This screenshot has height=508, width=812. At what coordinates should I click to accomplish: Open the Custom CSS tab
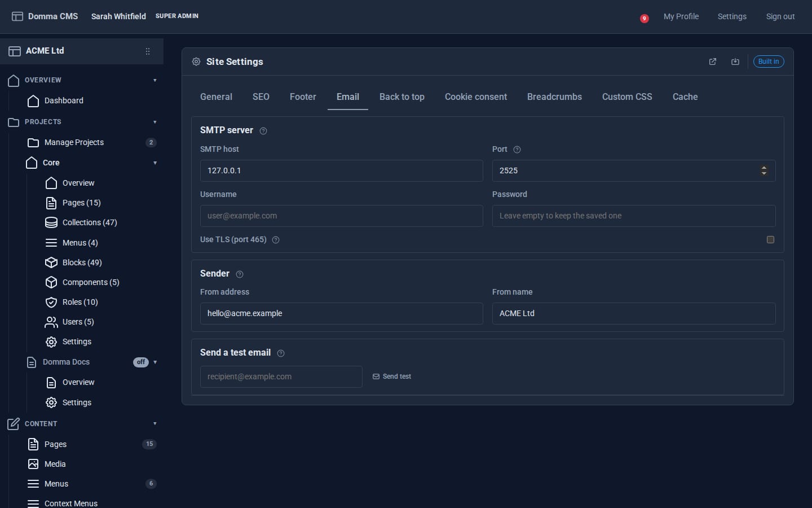tap(627, 97)
